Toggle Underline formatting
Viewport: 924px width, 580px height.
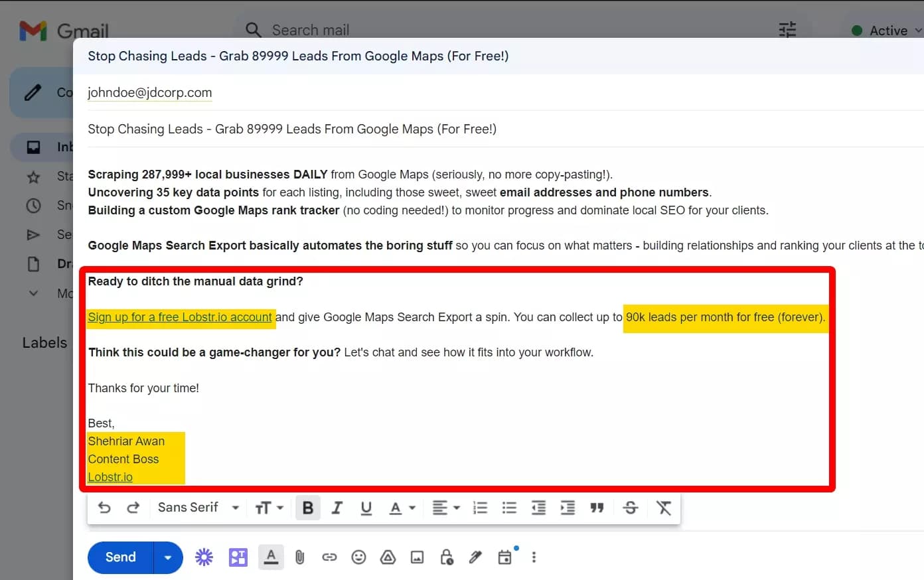(366, 508)
